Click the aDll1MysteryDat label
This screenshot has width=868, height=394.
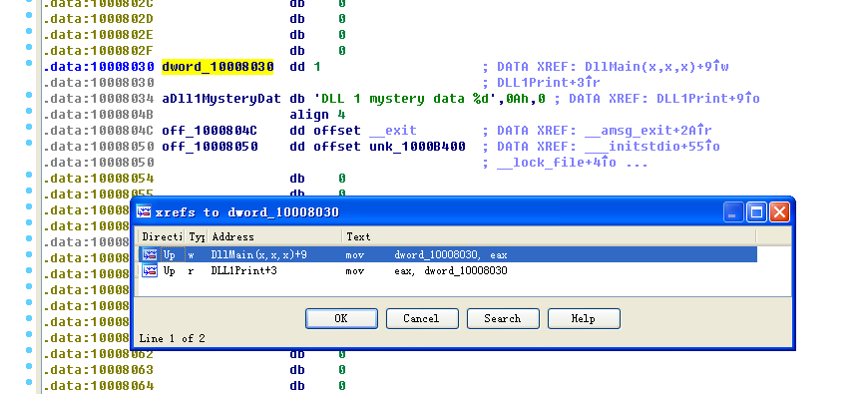click(x=221, y=99)
